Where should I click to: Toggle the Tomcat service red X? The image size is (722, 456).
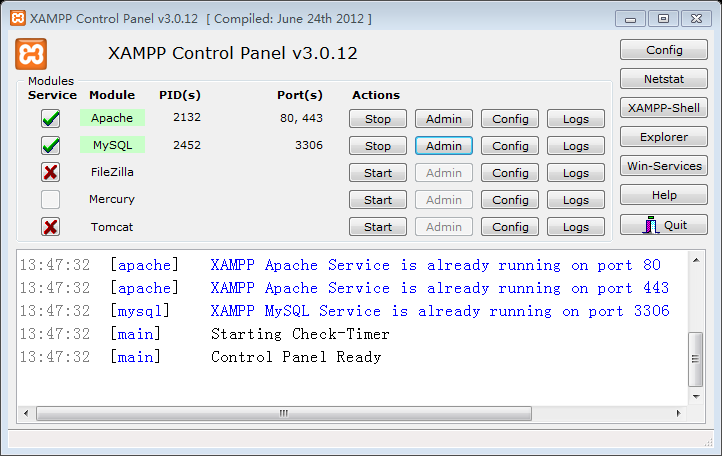click(50, 227)
